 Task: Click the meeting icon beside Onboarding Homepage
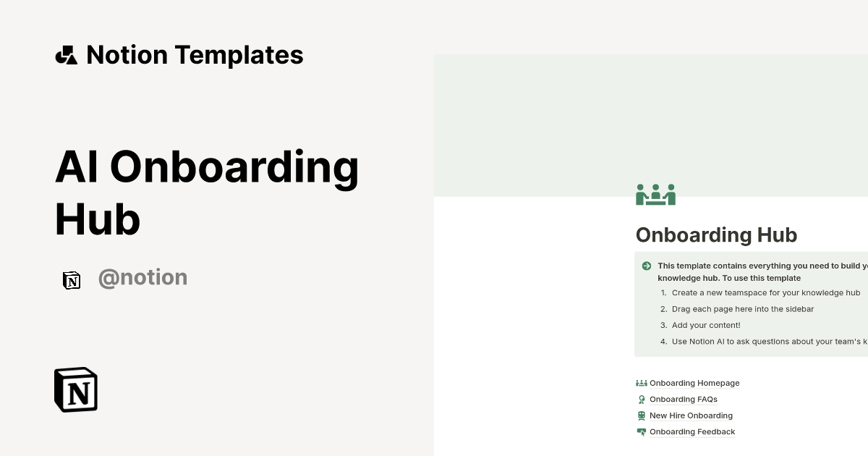pyautogui.click(x=641, y=383)
